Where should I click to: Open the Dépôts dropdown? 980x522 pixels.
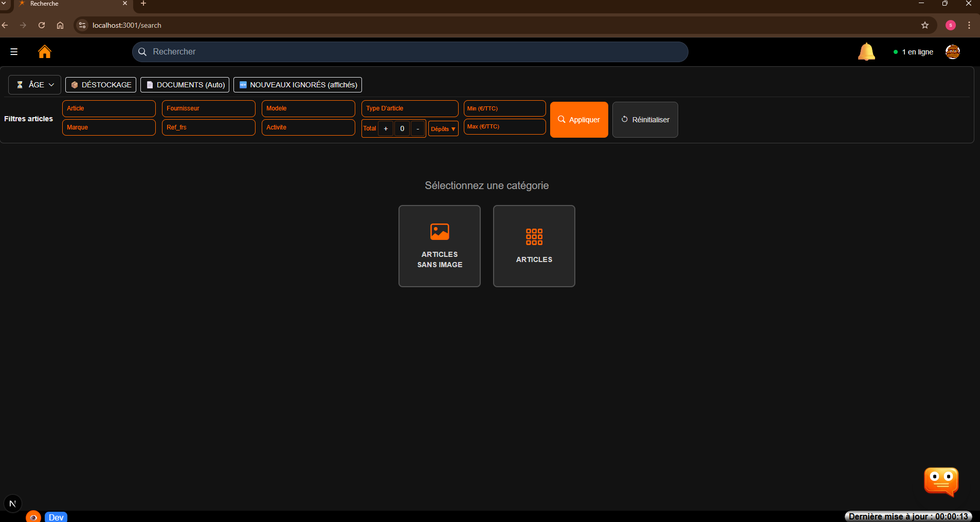[443, 129]
